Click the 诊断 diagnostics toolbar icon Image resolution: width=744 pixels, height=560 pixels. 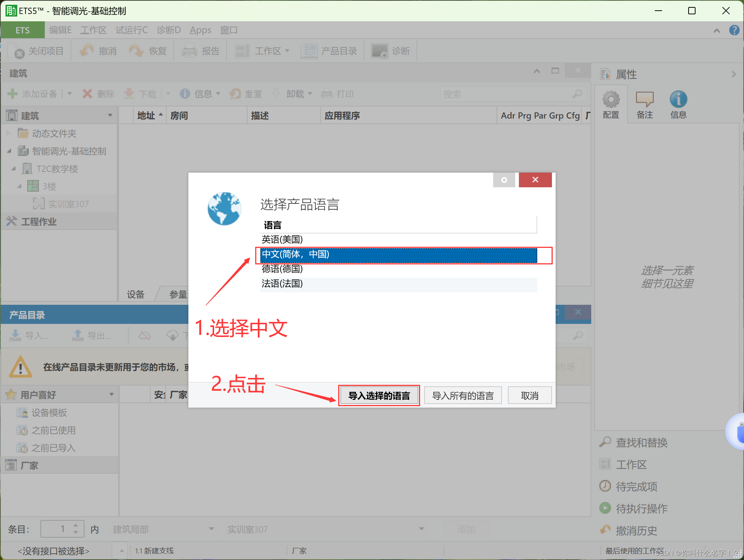click(379, 51)
